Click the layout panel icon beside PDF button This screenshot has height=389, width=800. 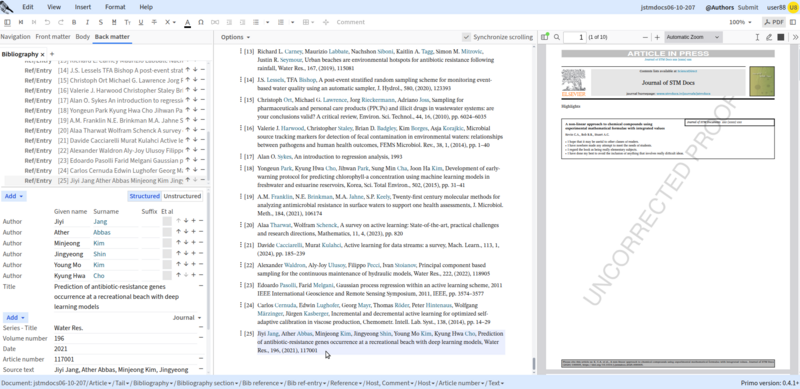point(793,22)
